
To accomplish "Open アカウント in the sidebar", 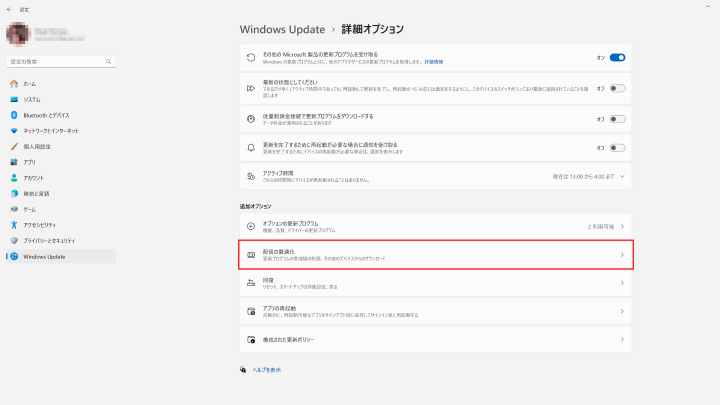I will (61, 178).
